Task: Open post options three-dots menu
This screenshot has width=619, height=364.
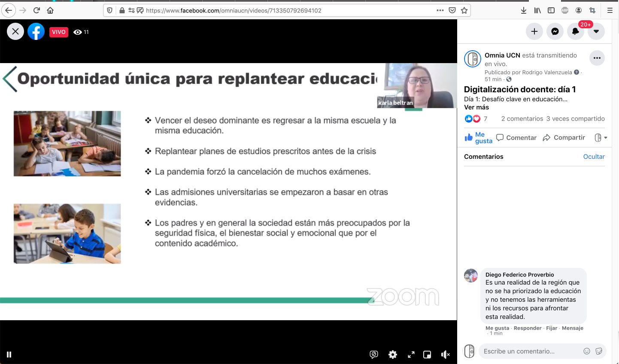Action: pos(597,58)
